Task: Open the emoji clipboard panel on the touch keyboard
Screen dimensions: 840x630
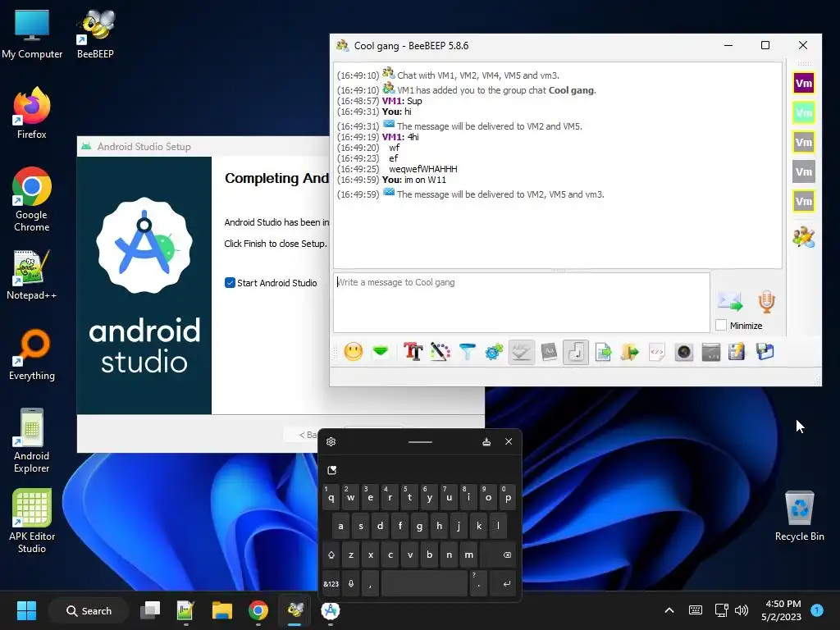Action: pyautogui.click(x=332, y=470)
